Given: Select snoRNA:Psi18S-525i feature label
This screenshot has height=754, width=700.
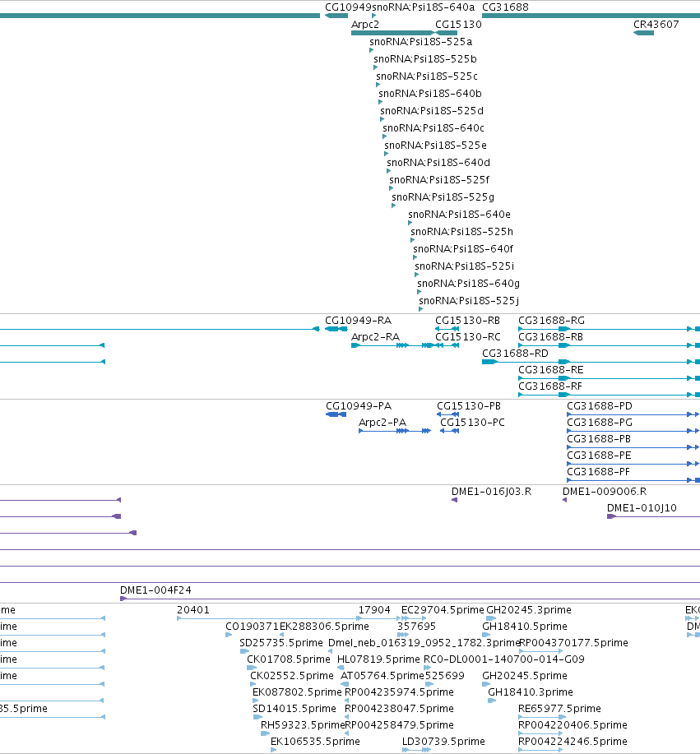Looking at the screenshot, I should [465, 267].
